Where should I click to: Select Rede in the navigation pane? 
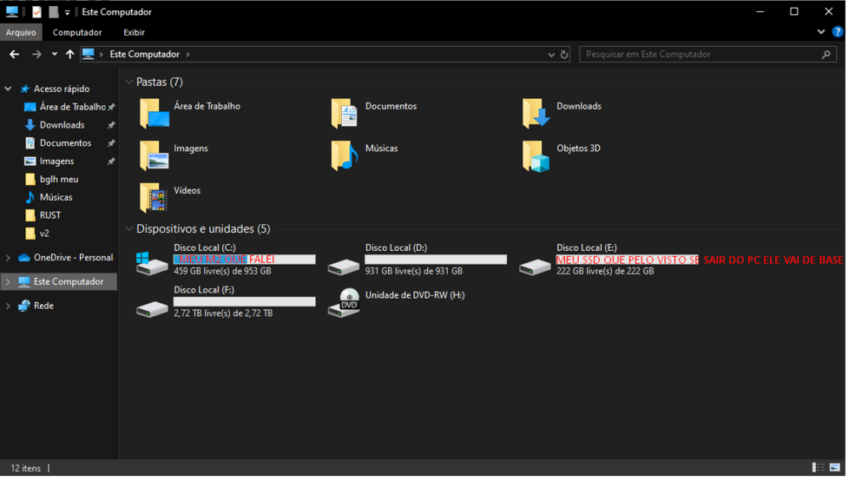43,306
